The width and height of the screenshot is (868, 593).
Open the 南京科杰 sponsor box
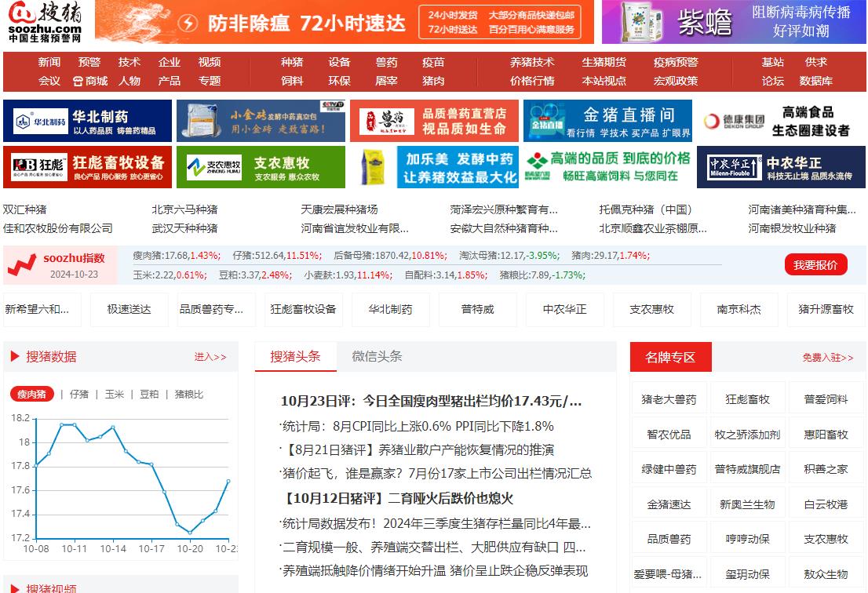coord(739,309)
